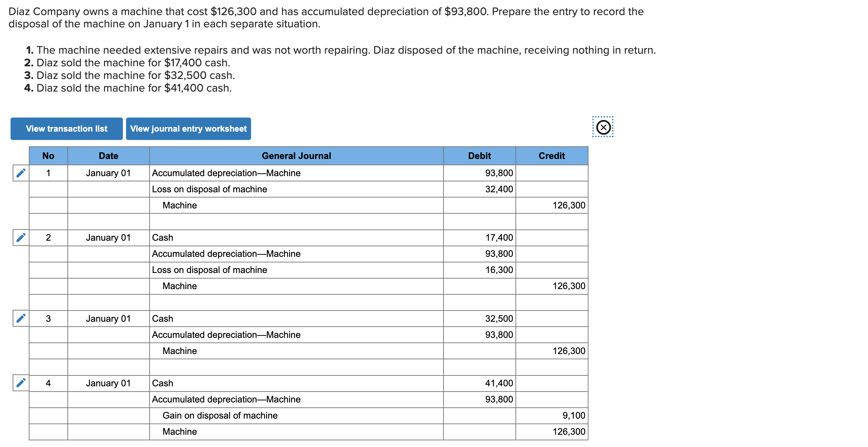This screenshot has height=447, width=868.
Task: Click the 9,100 gain credit cell
Action: (x=552, y=415)
